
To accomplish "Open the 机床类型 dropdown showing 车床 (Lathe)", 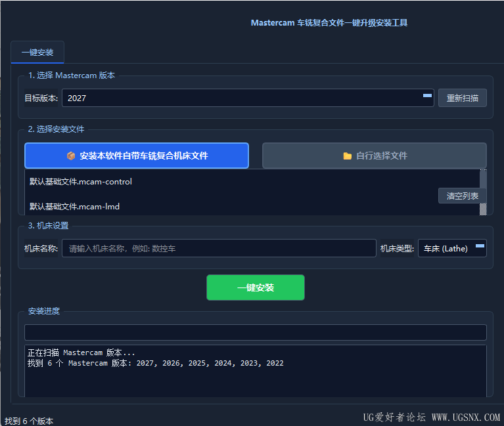I will [452, 248].
